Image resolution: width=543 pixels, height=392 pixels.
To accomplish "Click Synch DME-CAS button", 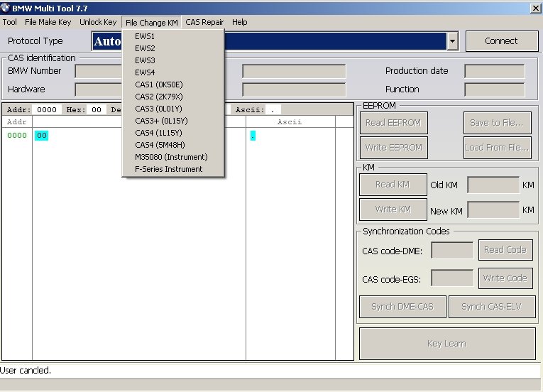I will (x=402, y=307).
